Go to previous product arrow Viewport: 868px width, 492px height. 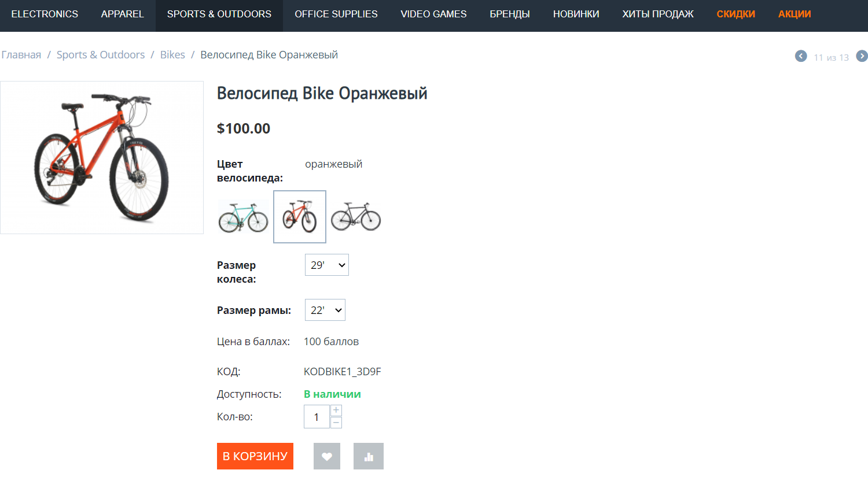(x=801, y=56)
